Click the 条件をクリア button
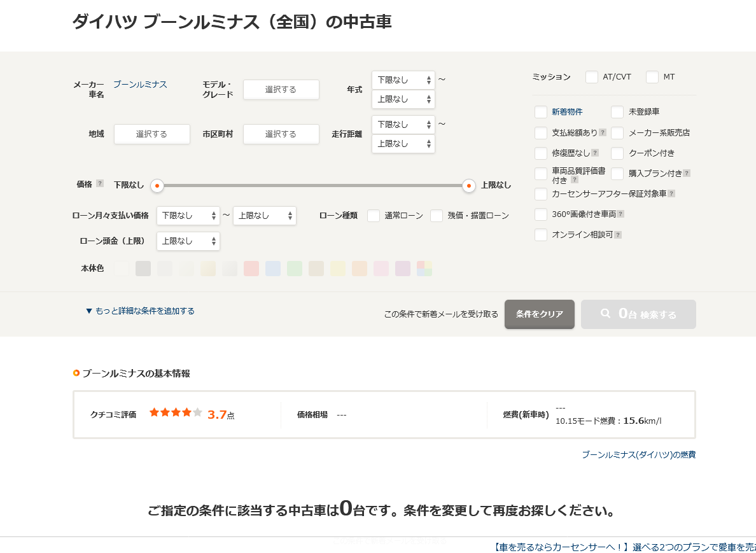Image resolution: width=756 pixels, height=553 pixels. tap(540, 314)
